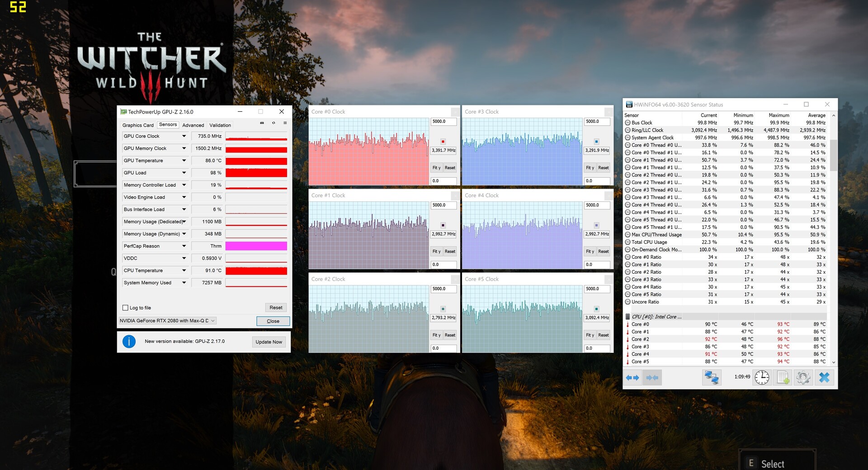The image size is (868, 470).
Task: Click thermometer icon beside Core #5 temperature
Action: coord(627,361)
